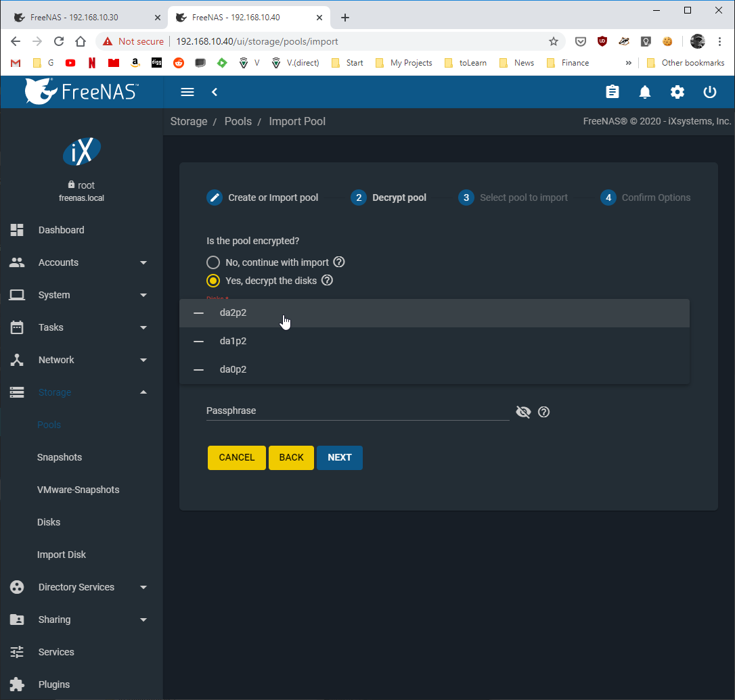Reload the page in the browser

pyautogui.click(x=59, y=41)
